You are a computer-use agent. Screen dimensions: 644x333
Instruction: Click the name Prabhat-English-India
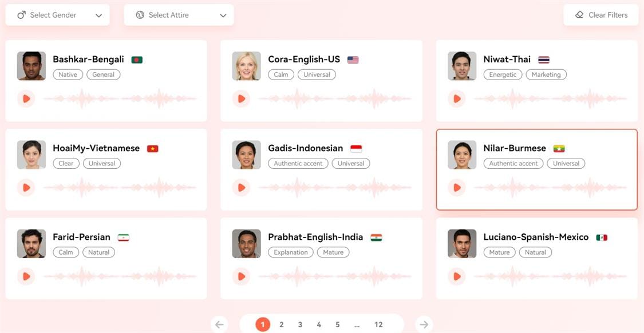pyautogui.click(x=315, y=237)
